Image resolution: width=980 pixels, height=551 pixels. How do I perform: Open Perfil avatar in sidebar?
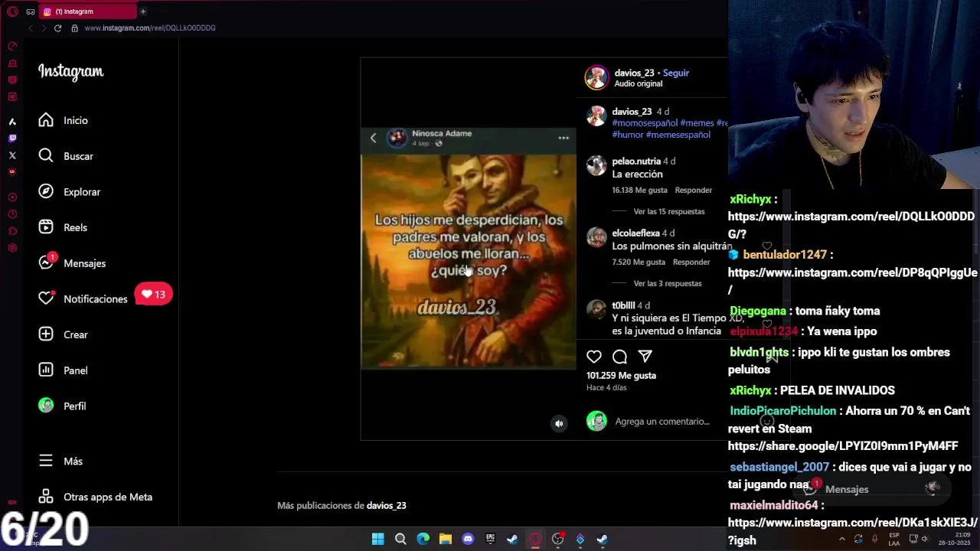pyautogui.click(x=46, y=406)
